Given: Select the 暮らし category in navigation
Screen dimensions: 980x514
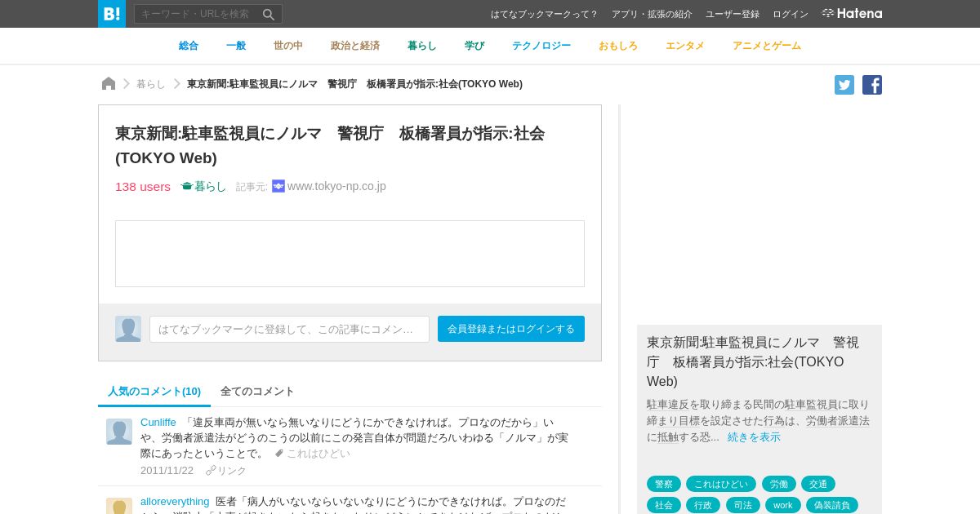Looking at the screenshot, I should point(422,46).
